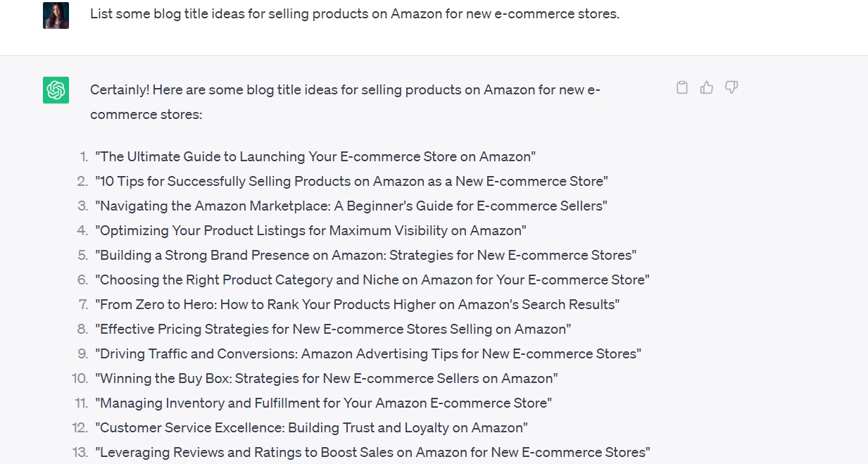Image resolution: width=868 pixels, height=464 pixels.
Task: Click the copy response clipboard icon
Action: coord(681,88)
